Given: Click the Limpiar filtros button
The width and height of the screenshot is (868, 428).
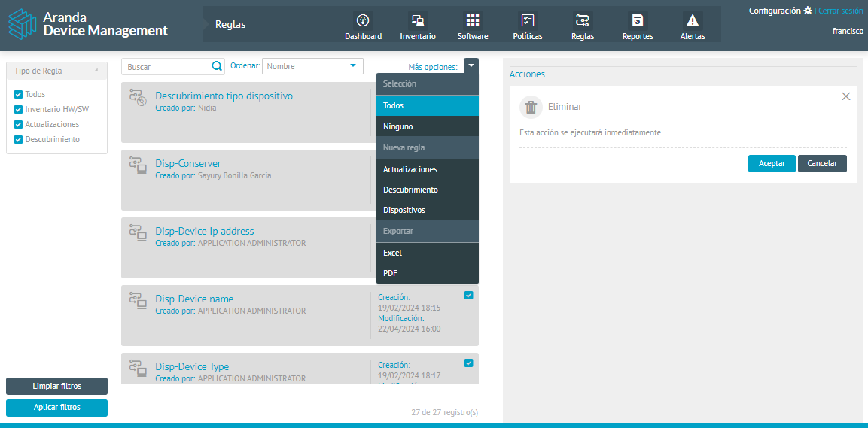Looking at the screenshot, I should tap(57, 386).
